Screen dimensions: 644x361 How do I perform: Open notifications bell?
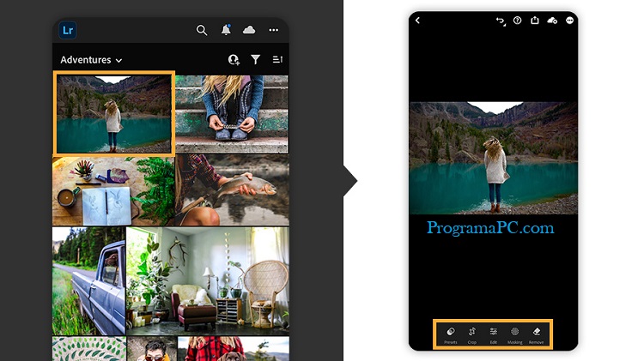[x=226, y=30]
